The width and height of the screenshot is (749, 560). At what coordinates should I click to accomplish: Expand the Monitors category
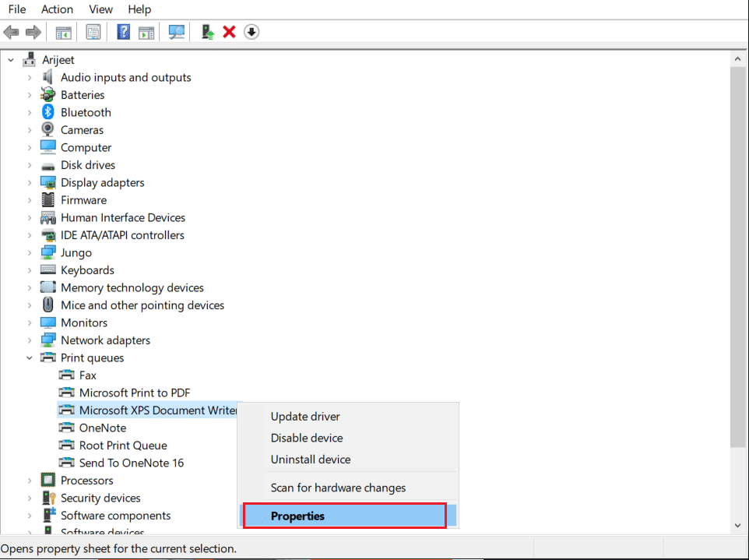pyautogui.click(x=30, y=323)
